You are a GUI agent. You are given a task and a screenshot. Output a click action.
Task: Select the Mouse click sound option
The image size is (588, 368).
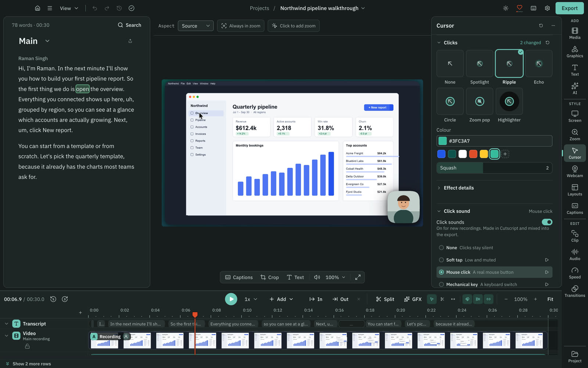tap(494, 272)
